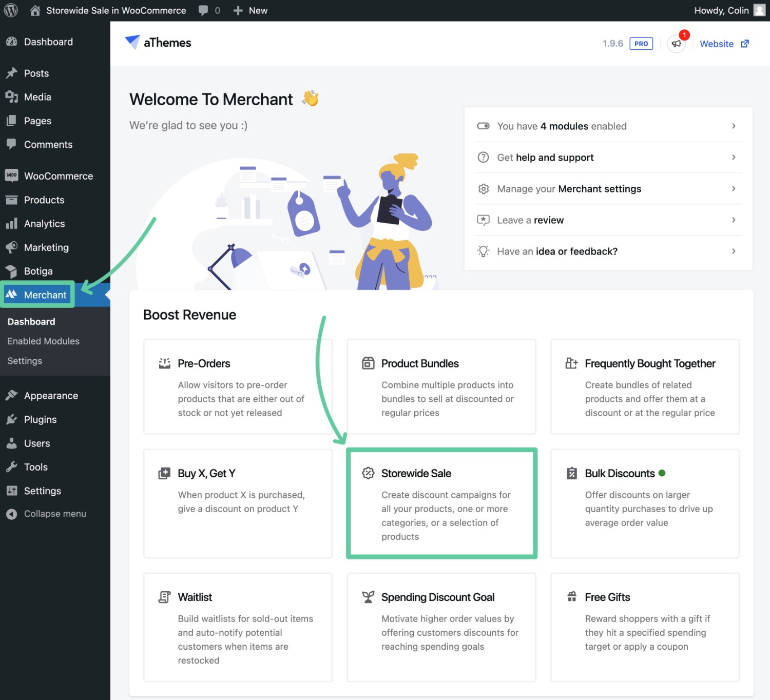Open the Storewide Sale module card
The height and width of the screenshot is (700, 770).
coord(441,503)
